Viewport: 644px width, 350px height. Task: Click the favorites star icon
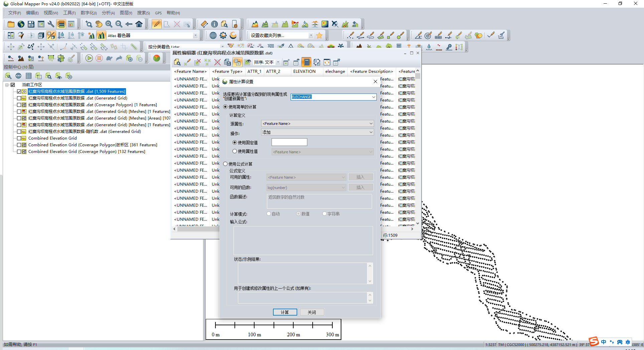tap(319, 35)
